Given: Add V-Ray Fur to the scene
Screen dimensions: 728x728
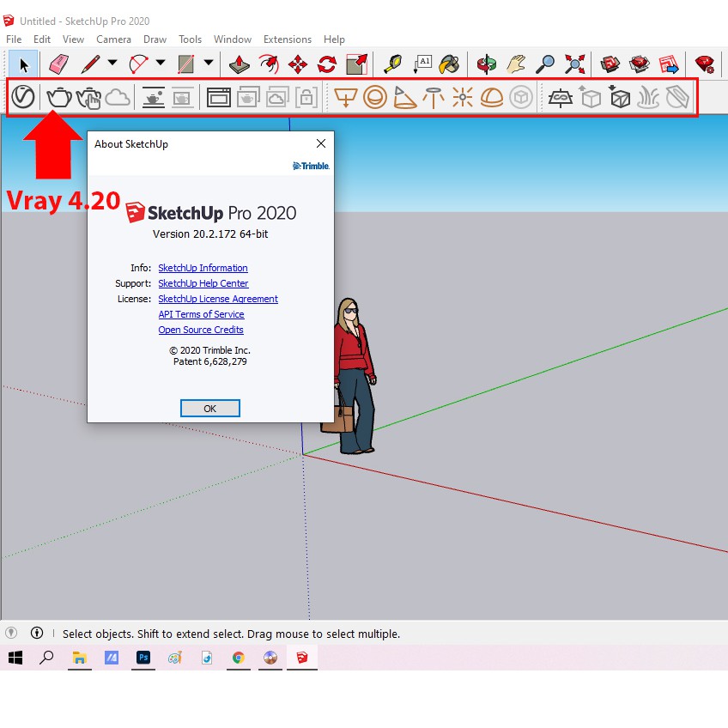Looking at the screenshot, I should point(649,97).
